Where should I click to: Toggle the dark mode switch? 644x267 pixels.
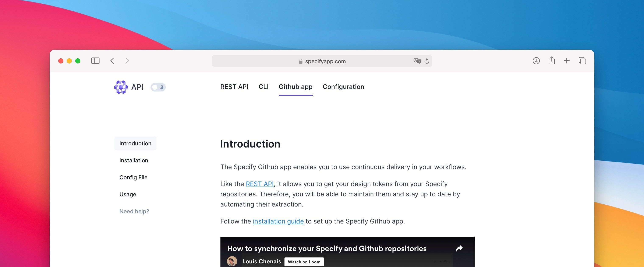[158, 87]
